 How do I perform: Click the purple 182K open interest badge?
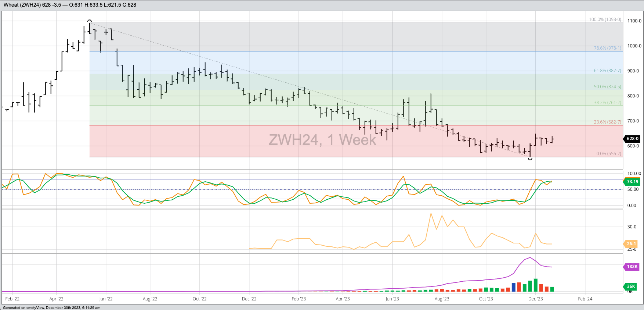632,267
